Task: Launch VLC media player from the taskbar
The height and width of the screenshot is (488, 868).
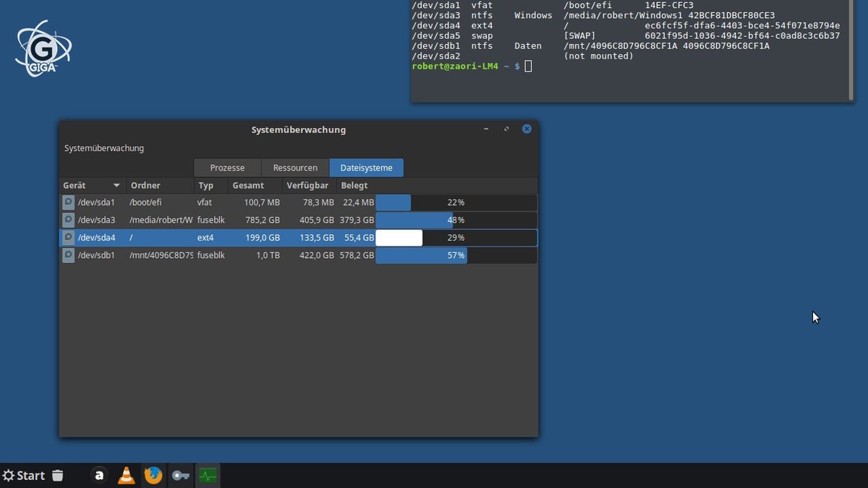Action: (126, 475)
